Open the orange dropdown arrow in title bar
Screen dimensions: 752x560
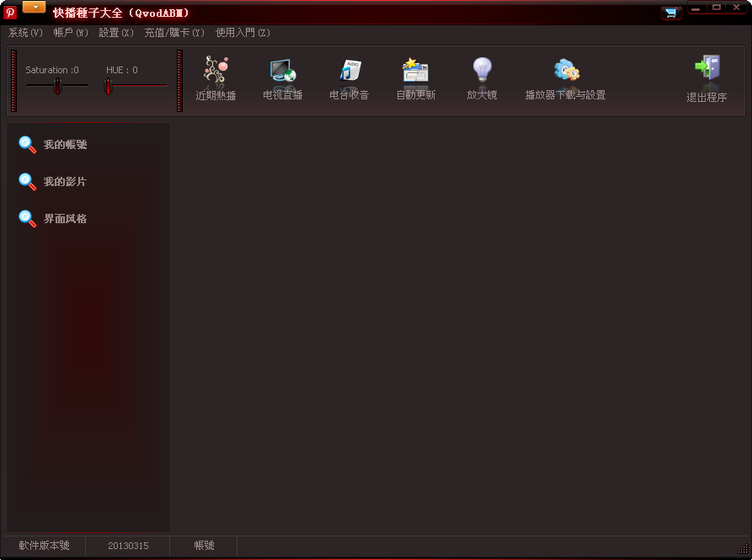[x=34, y=7]
